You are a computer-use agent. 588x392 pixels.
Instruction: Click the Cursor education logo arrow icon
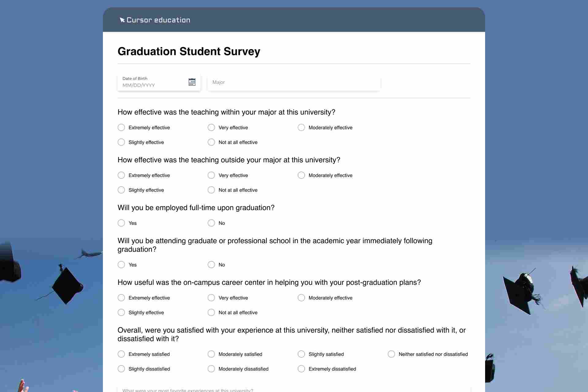[x=122, y=20]
